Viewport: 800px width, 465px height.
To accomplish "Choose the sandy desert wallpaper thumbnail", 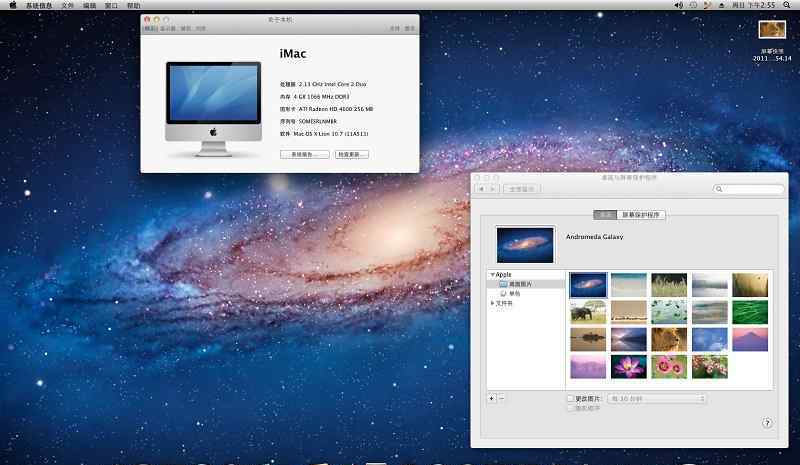I will [629, 312].
